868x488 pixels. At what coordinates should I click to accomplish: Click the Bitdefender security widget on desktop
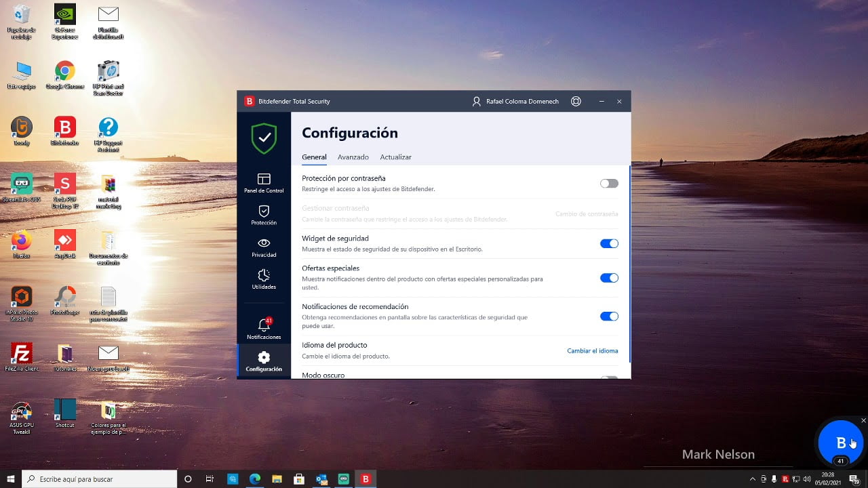pos(841,443)
